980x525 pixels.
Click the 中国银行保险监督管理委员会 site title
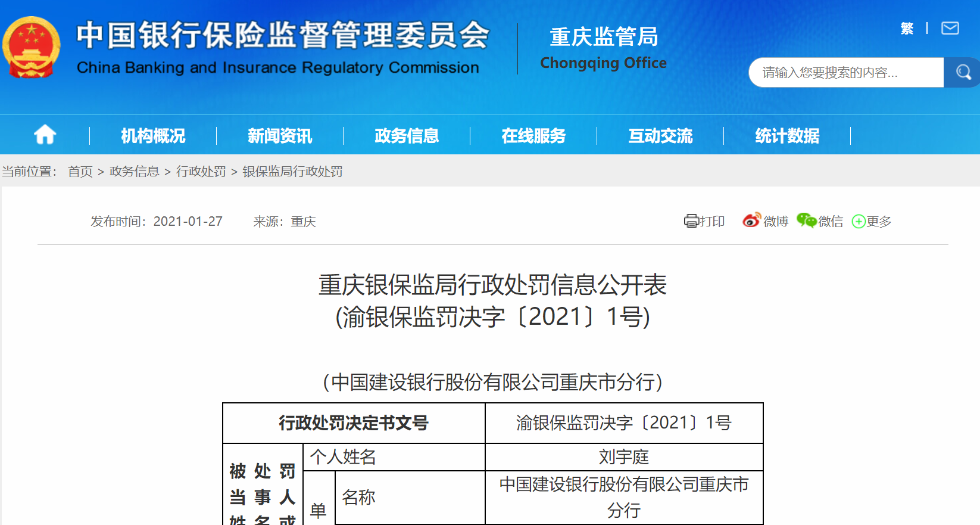click(x=283, y=35)
